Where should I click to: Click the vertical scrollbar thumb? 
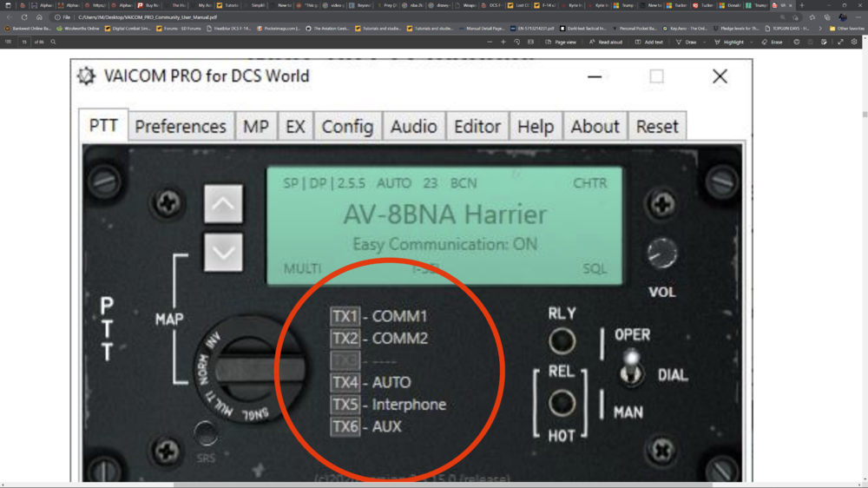865,115
